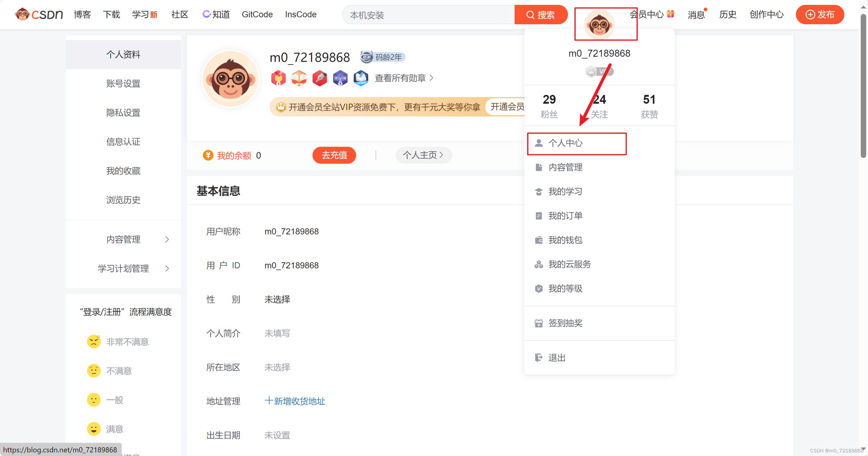Image resolution: width=868 pixels, height=456 pixels.
Task: Click 新增收货地址 link
Action: (295, 401)
